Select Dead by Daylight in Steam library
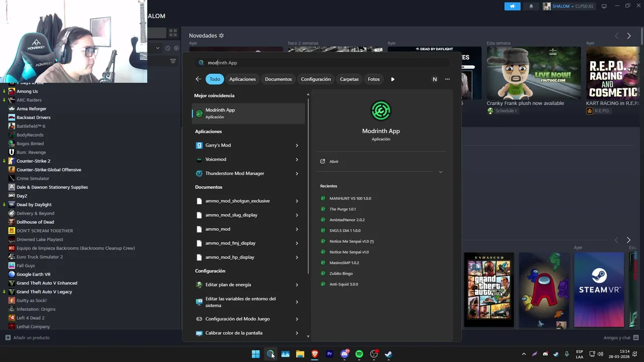The image size is (644, 362). 34,205
